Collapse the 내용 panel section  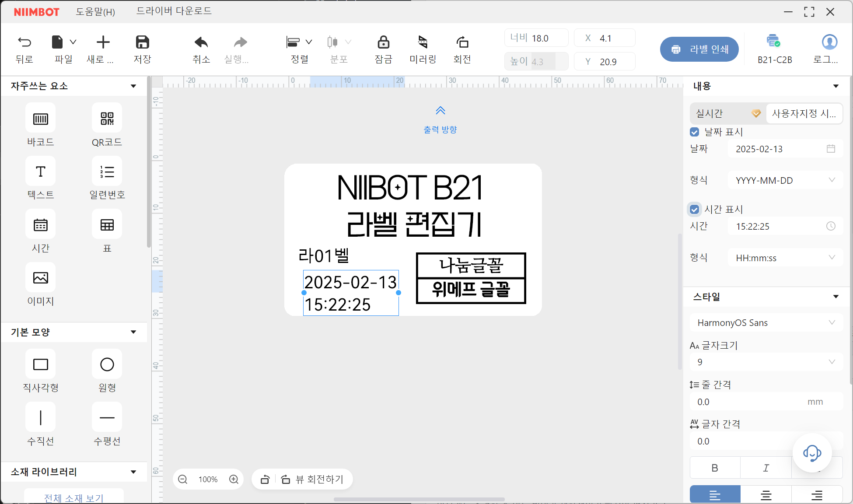[x=836, y=86]
